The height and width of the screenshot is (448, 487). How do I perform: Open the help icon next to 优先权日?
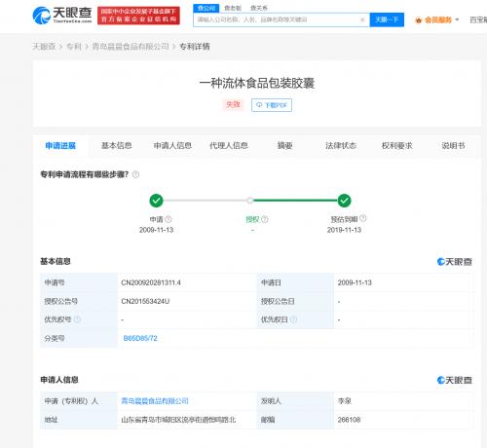pyautogui.click(x=293, y=319)
